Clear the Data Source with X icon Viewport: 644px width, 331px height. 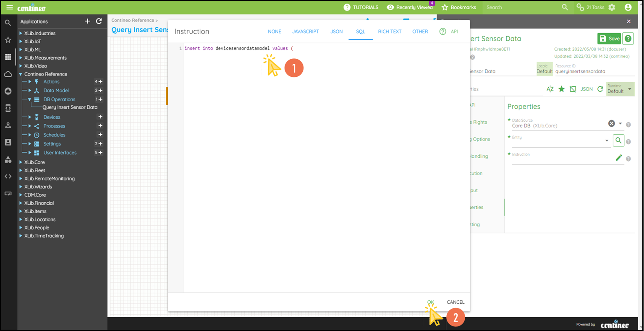(x=611, y=123)
